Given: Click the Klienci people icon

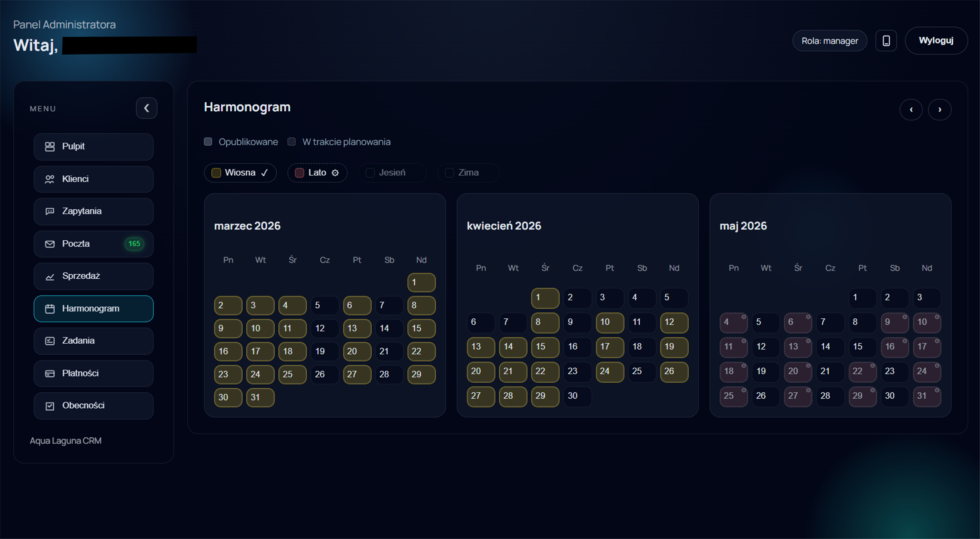Looking at the screenshot, I should click(x=50, y=179).
